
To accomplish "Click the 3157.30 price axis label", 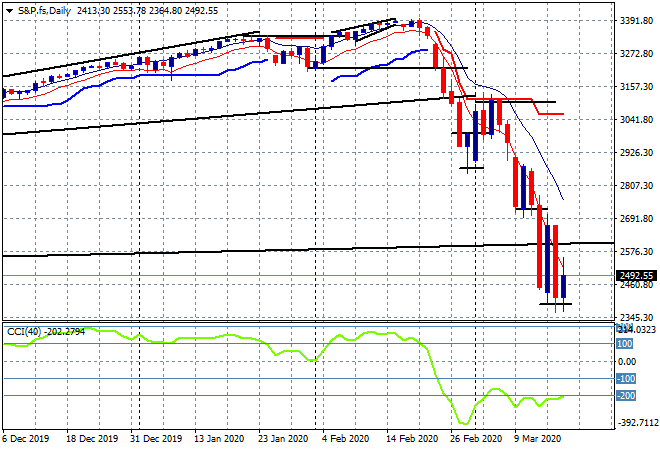I will click(x=636, y=86).
